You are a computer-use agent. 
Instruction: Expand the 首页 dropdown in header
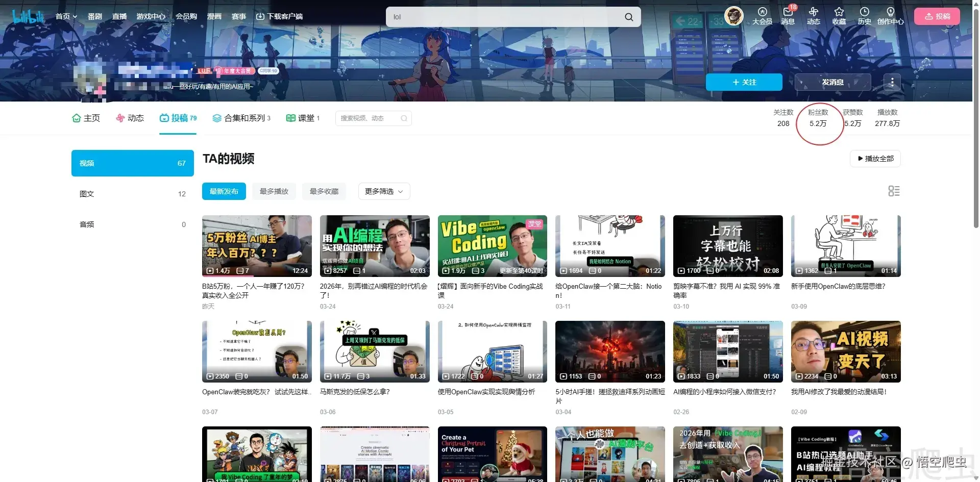[x=66, y=16]
